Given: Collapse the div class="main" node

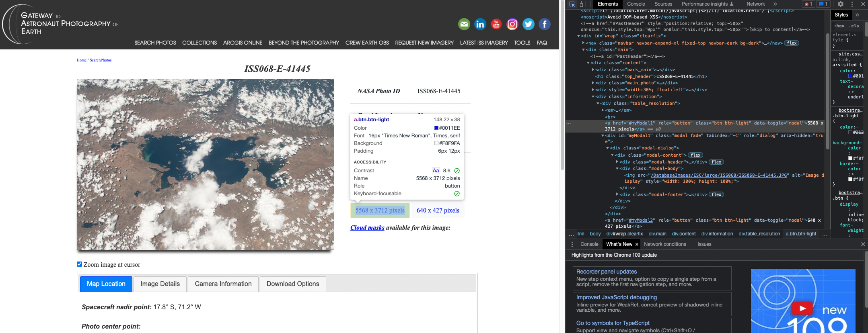Looking at the screenshot, I should (583, 50).
